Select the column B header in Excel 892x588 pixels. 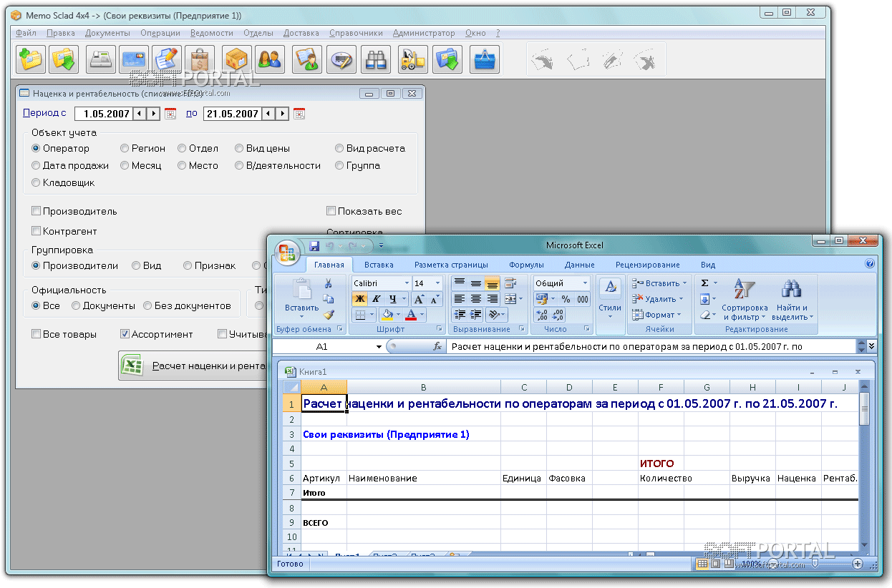[x=424, y=388]
